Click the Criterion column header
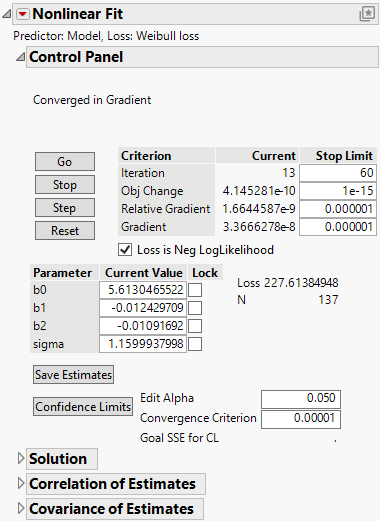 (x=166, y=156)
